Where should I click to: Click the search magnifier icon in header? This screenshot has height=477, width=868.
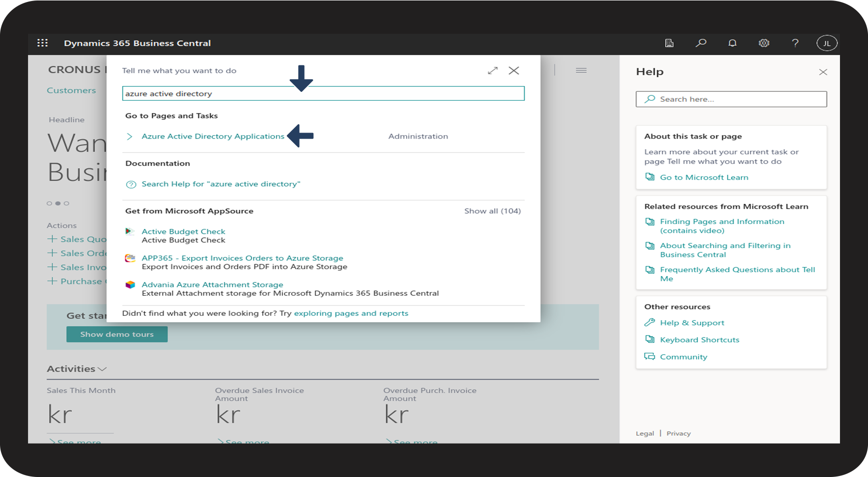tap(701, 43)
